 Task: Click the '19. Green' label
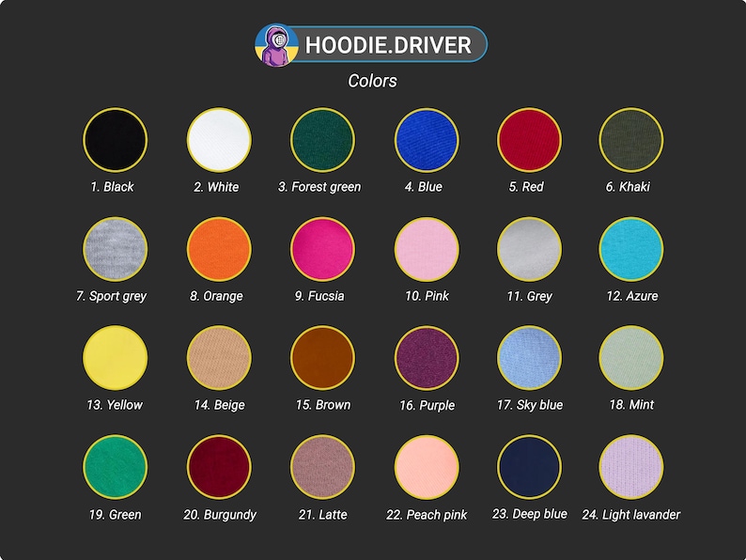[x=116, y=515]
